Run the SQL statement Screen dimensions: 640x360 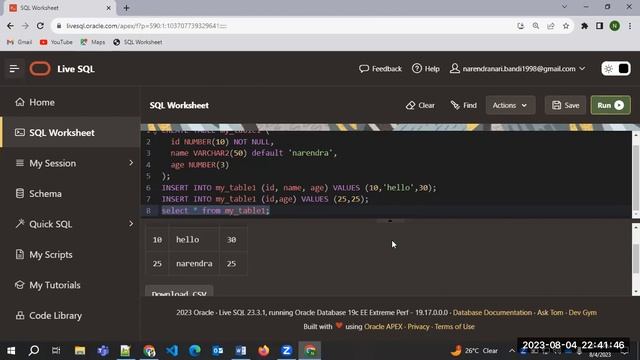[x=610, y=105]
